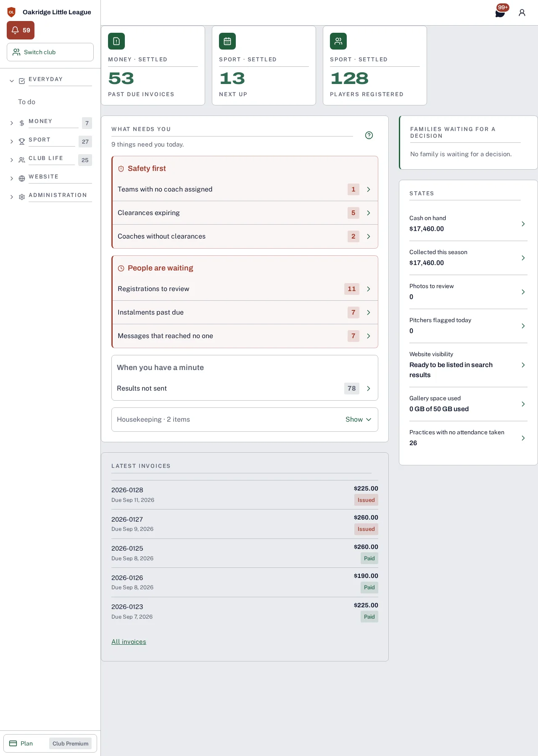Expand the Website section chevron
This screenshot has width=538, height=756.
click(x=12, y=178)
